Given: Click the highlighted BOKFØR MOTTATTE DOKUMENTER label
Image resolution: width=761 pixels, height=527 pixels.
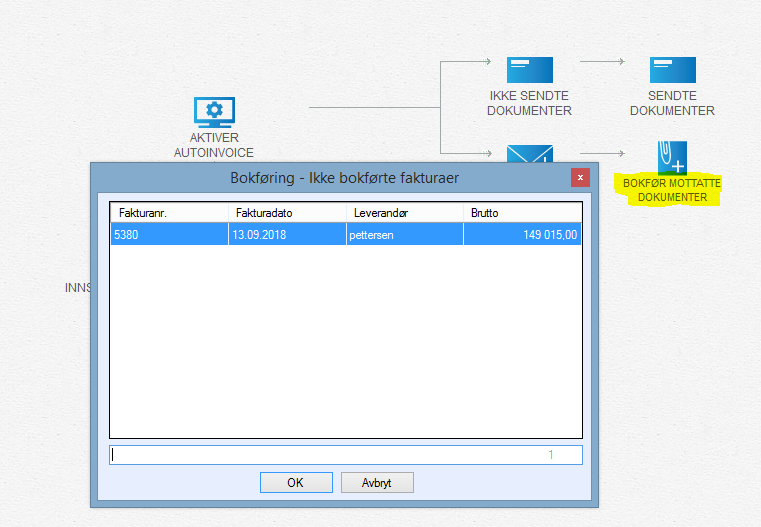Looking at the screenshot, I should (x=672, y=190).
